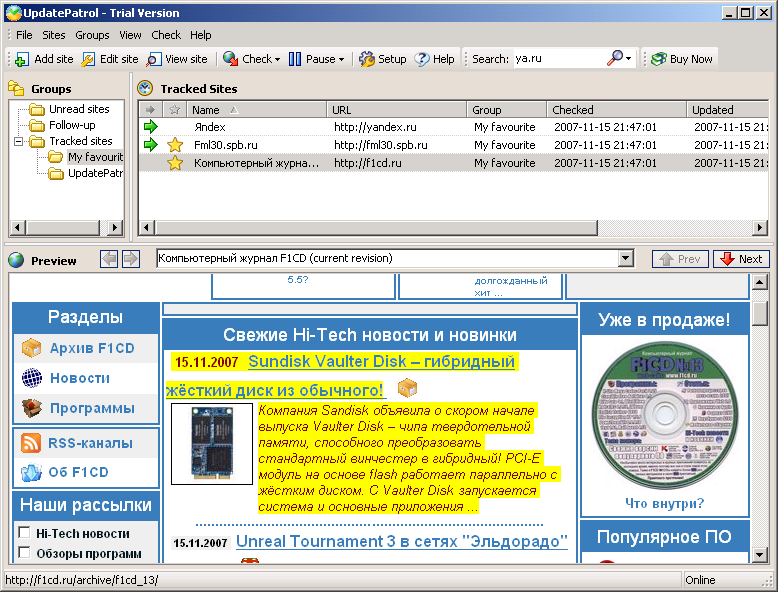The height and width of the screenshot is (592, 778).
Task: Click the Add site toolbar icon
Action: (22, 60)
